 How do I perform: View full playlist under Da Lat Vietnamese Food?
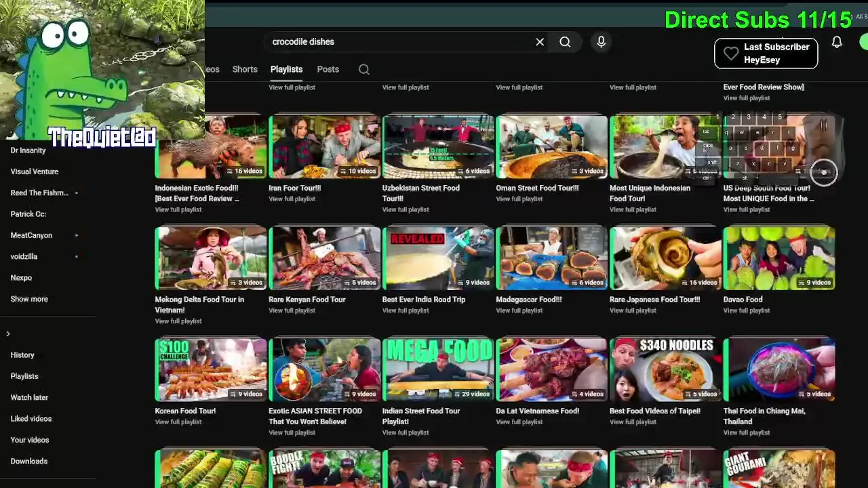point(519,422)
